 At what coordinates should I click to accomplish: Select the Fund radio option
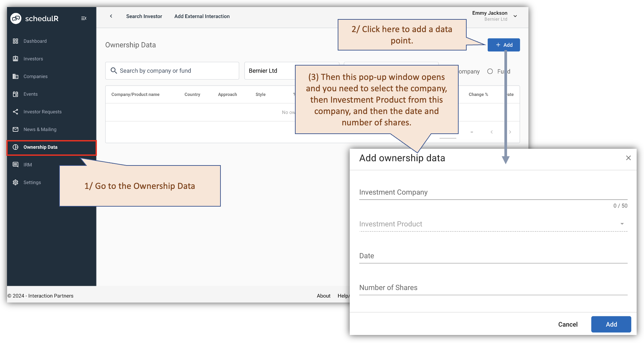click(490, 71)
